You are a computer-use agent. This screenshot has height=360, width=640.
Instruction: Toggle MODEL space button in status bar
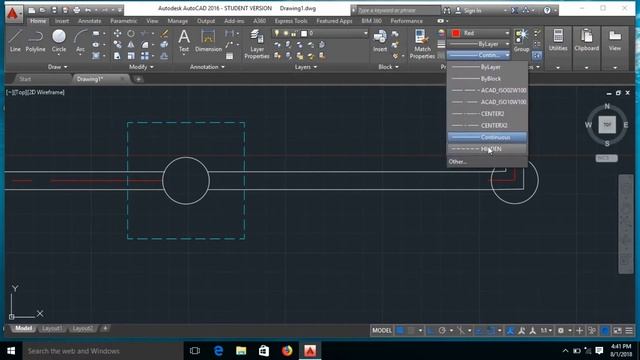click(x=382, y=331)
